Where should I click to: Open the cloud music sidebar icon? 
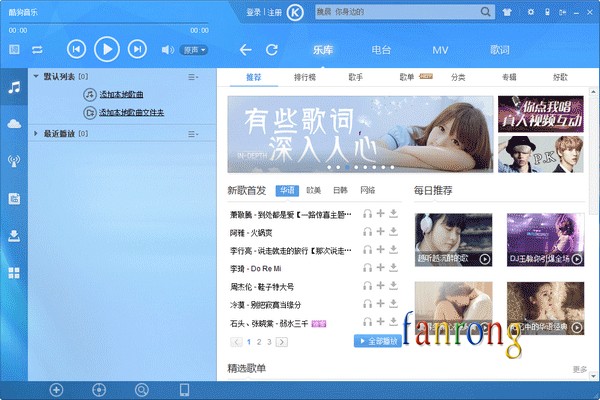click(x=14, y=124)
